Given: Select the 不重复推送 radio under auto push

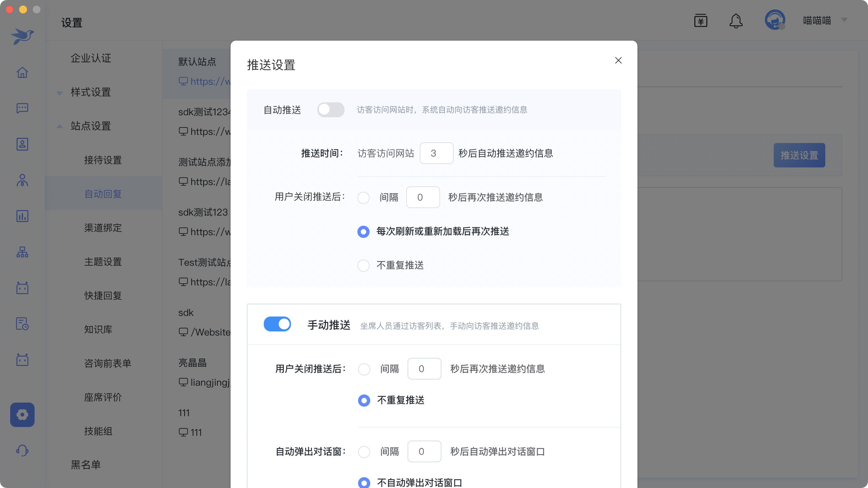Looking at the screenshot, I should tap(363, 265).
